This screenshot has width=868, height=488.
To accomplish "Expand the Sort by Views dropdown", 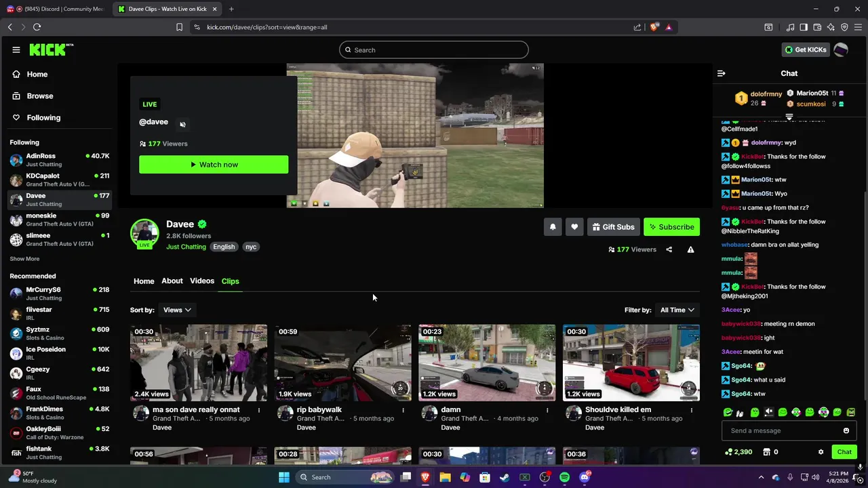I will (177, 310).
